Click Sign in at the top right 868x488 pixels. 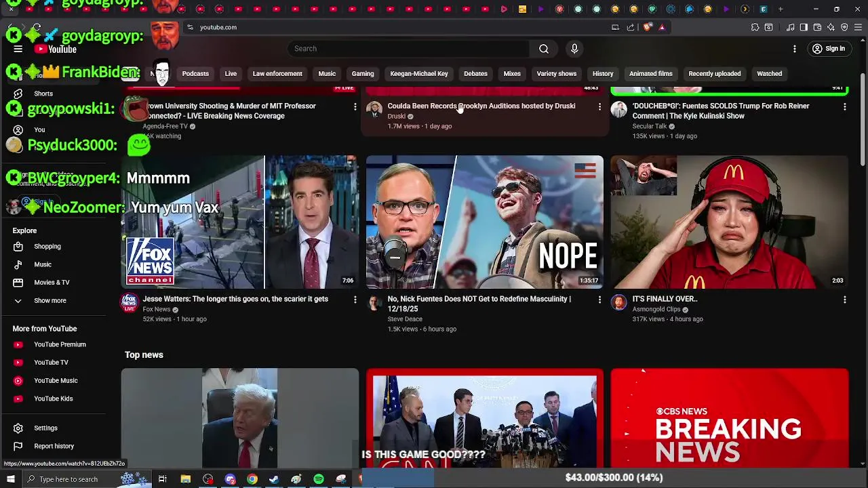click(x=829, y=49)
